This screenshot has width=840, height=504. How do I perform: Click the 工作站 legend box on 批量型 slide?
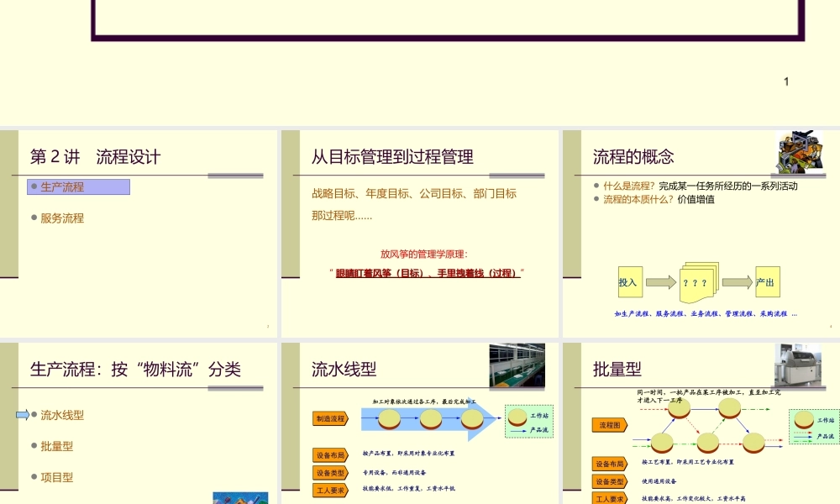click(814, 427)
